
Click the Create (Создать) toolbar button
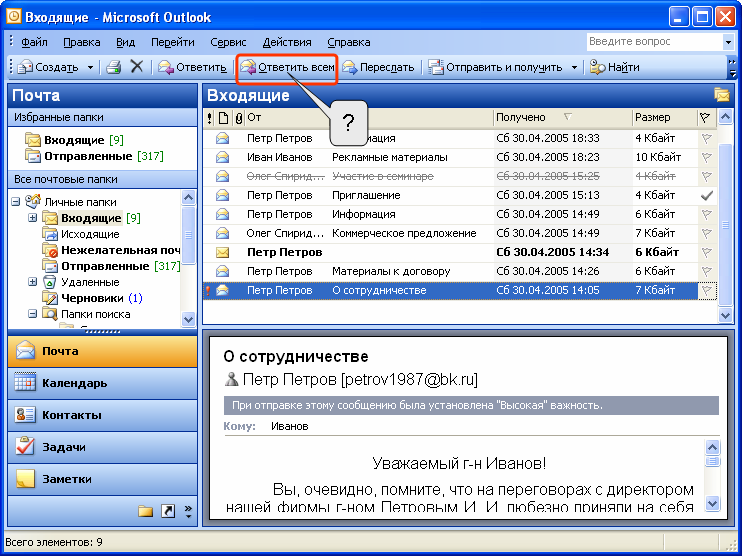point(48,67)
